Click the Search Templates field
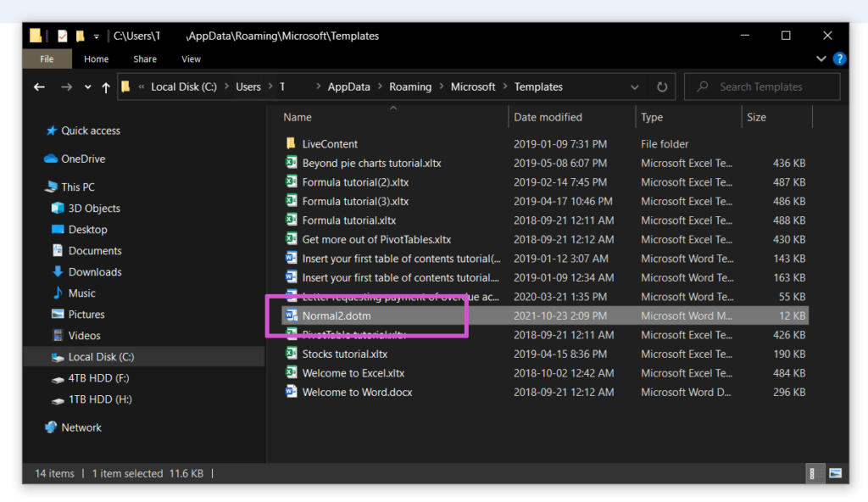This screenshot has width=868, height=502. click(762, 87)
